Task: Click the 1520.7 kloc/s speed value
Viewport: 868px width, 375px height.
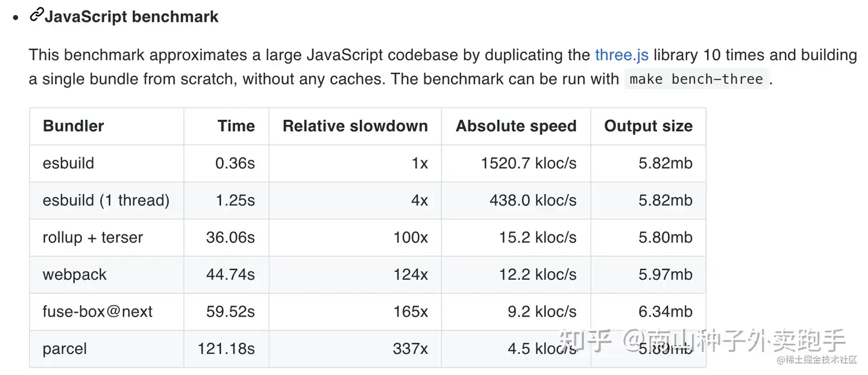Action: tap(529, 163)
